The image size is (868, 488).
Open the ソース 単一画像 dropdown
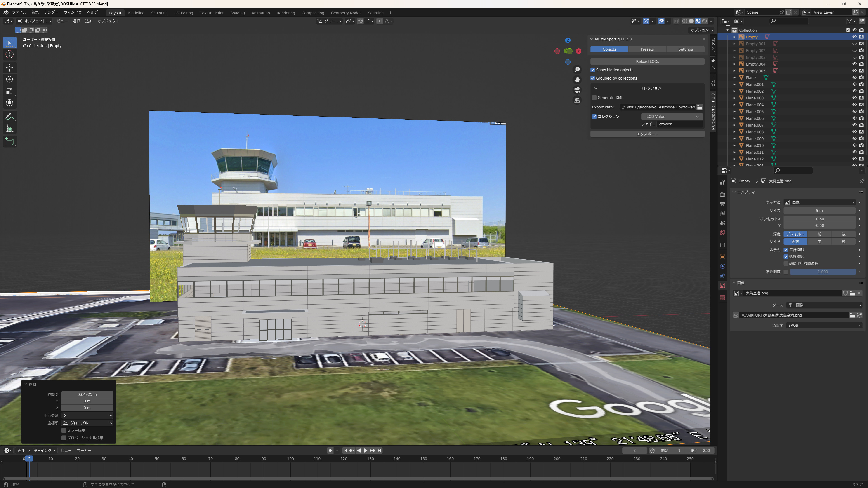824,305
